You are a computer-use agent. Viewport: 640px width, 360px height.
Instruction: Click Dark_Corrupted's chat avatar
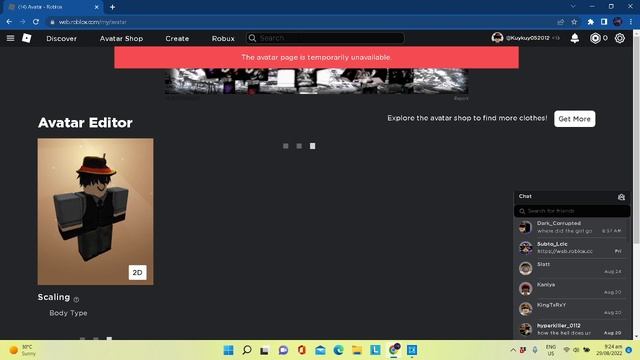(525, 227)
